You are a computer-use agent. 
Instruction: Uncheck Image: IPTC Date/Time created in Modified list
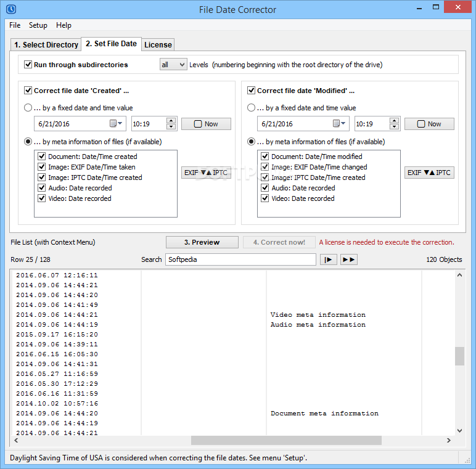coord(265,177)
